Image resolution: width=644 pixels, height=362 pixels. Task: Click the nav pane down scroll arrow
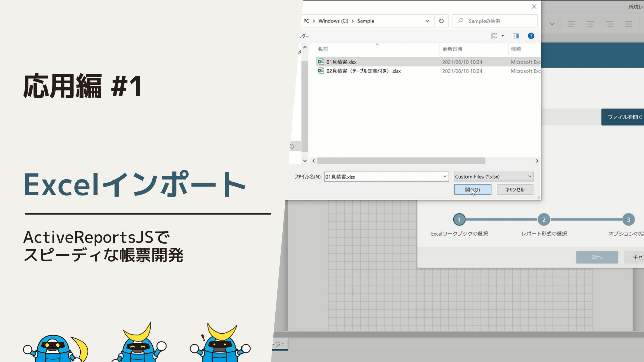(305, 160)
